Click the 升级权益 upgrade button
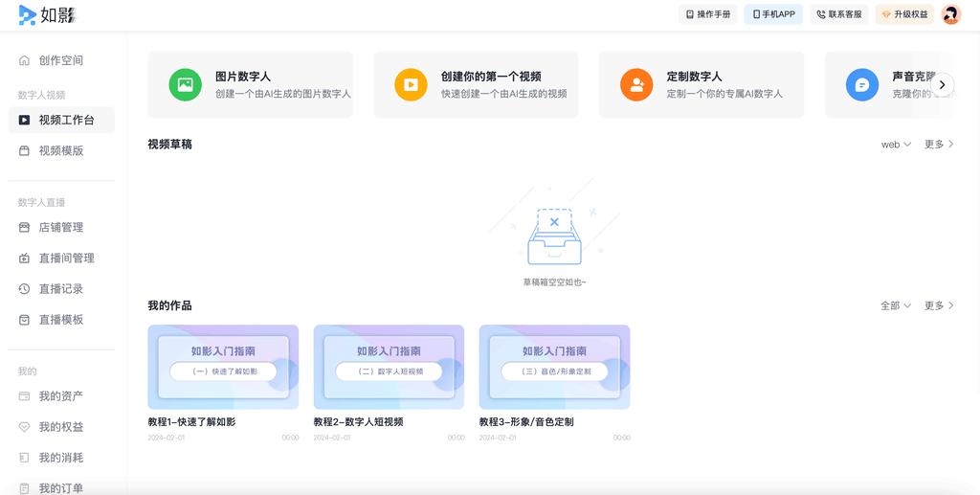 (x=904, y=14)
